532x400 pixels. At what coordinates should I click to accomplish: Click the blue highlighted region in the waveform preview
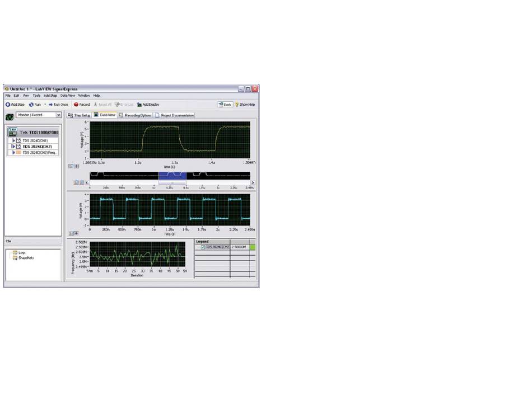click(172, 175)
